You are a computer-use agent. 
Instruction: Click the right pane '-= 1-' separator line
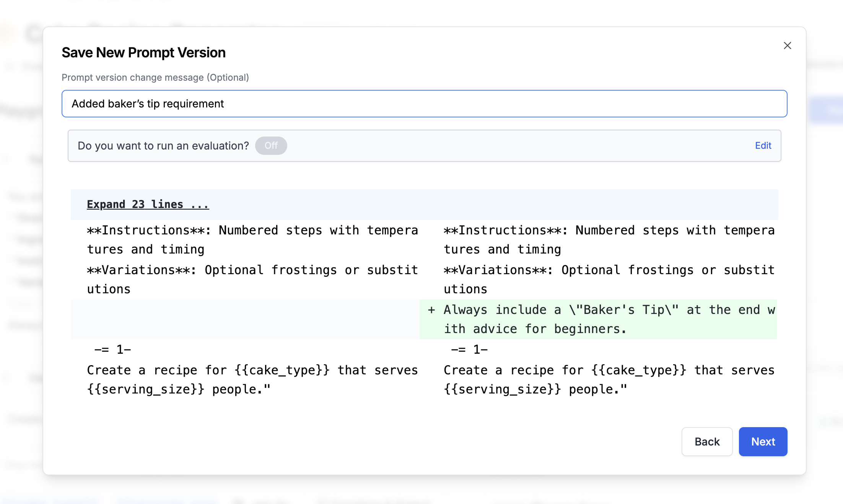pyautogui.click(x=469, y=350)
